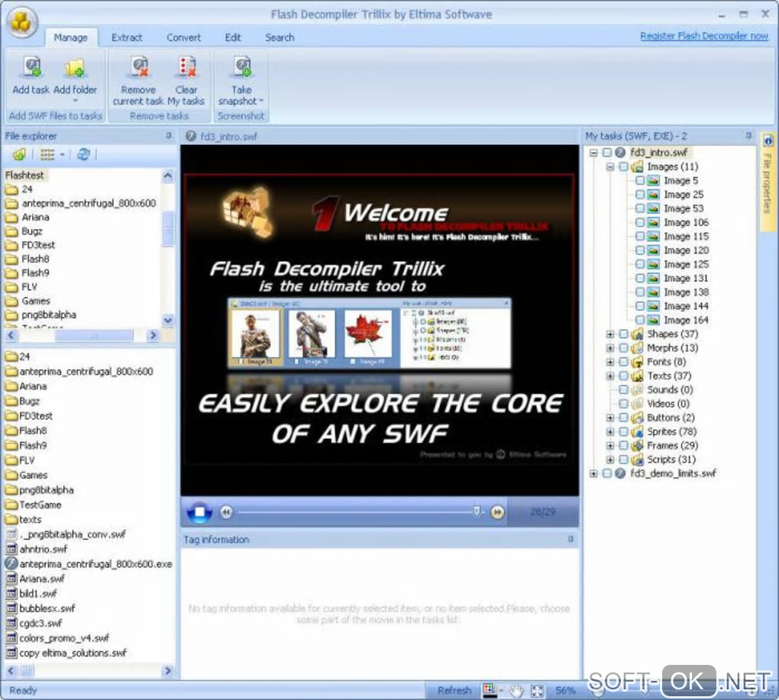Switch to the Search tab

(280, 37)
